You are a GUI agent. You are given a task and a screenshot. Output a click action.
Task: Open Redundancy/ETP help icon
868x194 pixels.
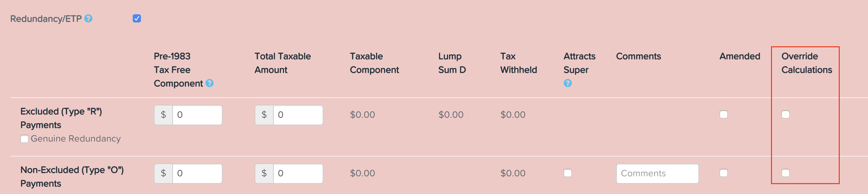(89, 18)
